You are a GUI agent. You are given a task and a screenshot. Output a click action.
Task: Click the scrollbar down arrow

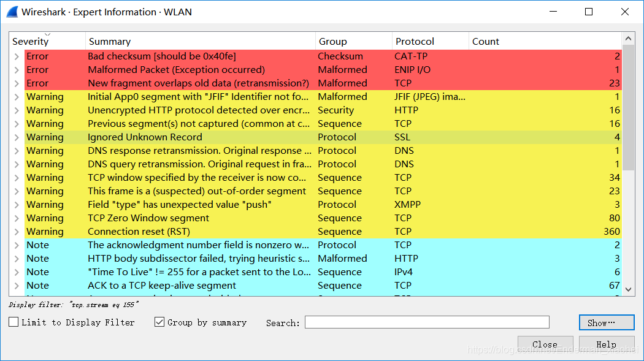629,289
